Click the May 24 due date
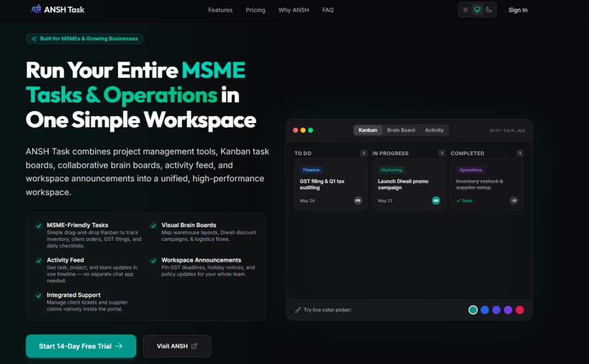589x364 pixels. click(x=307, y=201)
